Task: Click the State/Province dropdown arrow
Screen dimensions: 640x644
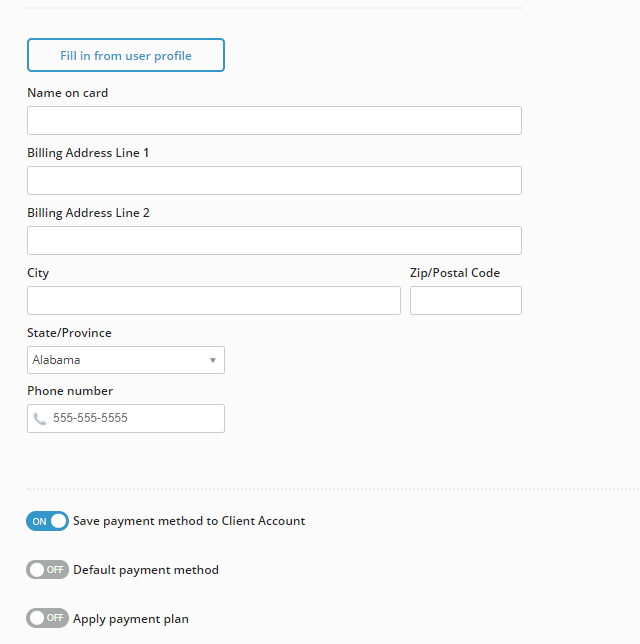Action: coord(213,360)
